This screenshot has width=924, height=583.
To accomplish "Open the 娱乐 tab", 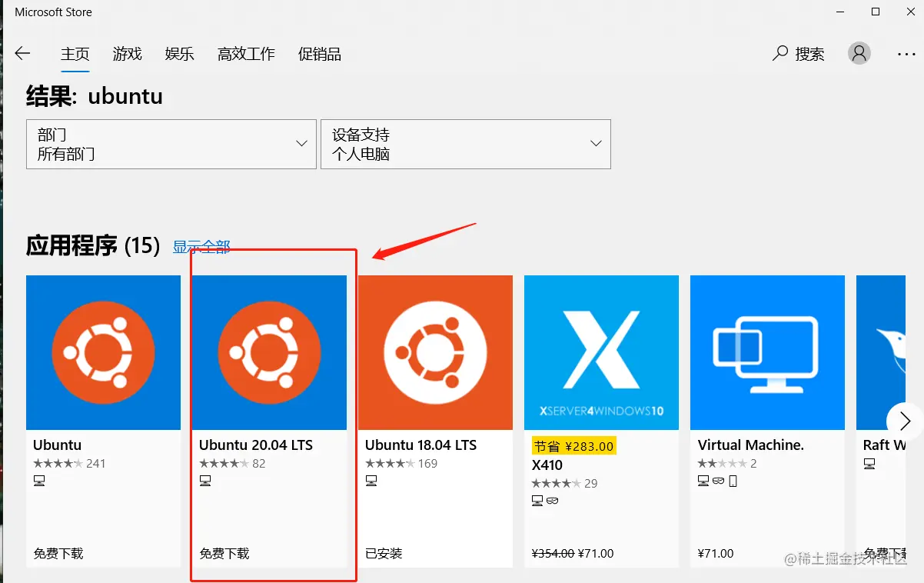I will tap(180, 54).
